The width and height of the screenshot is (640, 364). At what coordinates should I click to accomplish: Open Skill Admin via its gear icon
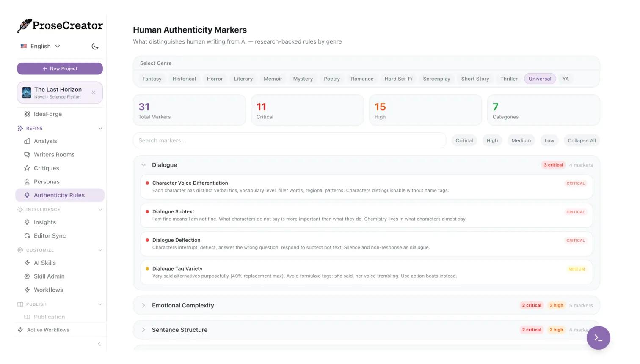[x=27, y=276]
